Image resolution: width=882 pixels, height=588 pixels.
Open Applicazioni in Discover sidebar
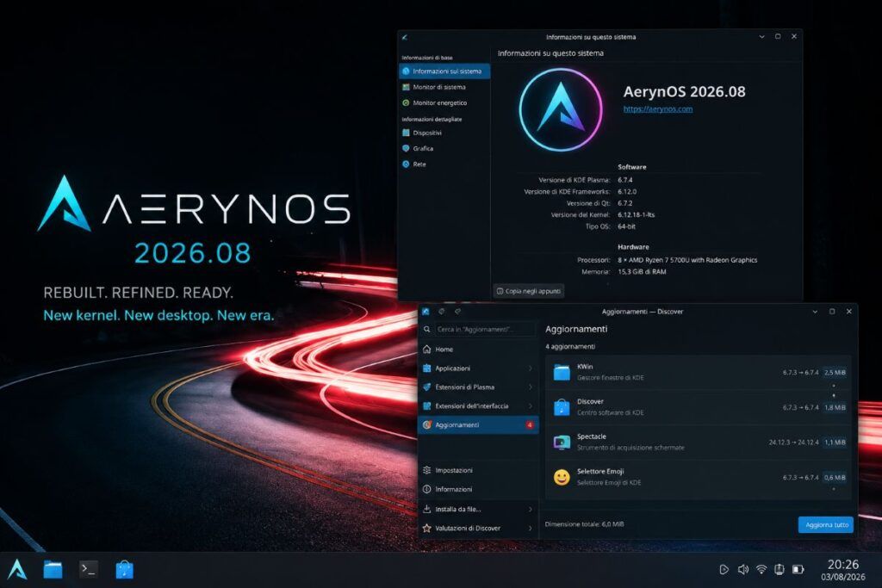click(478, 368)
